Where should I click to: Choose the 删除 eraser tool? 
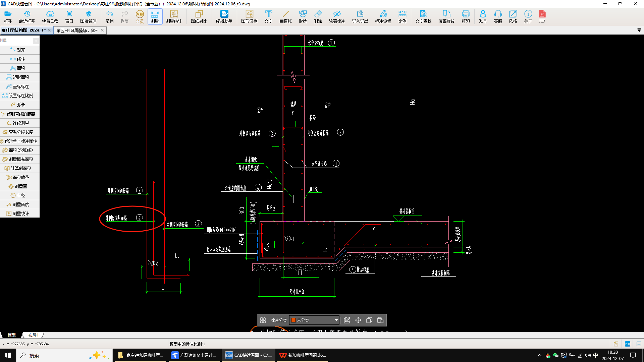[x=318, y=16]
